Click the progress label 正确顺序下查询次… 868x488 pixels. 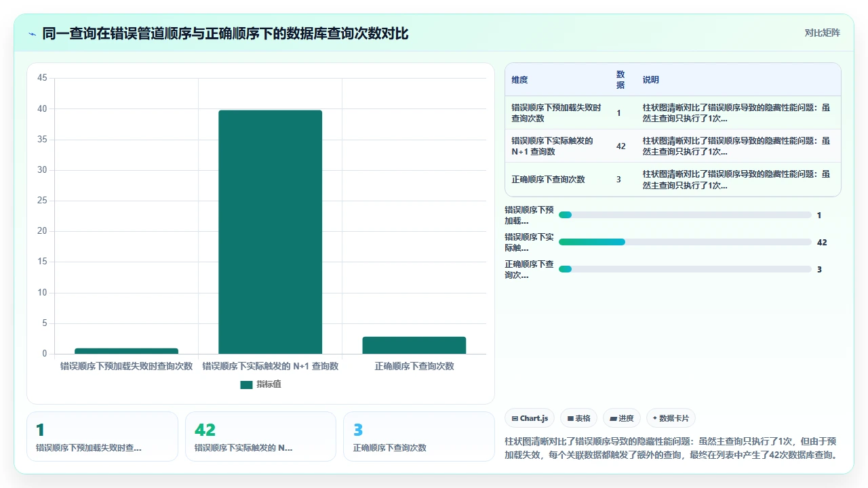[530, 269]
